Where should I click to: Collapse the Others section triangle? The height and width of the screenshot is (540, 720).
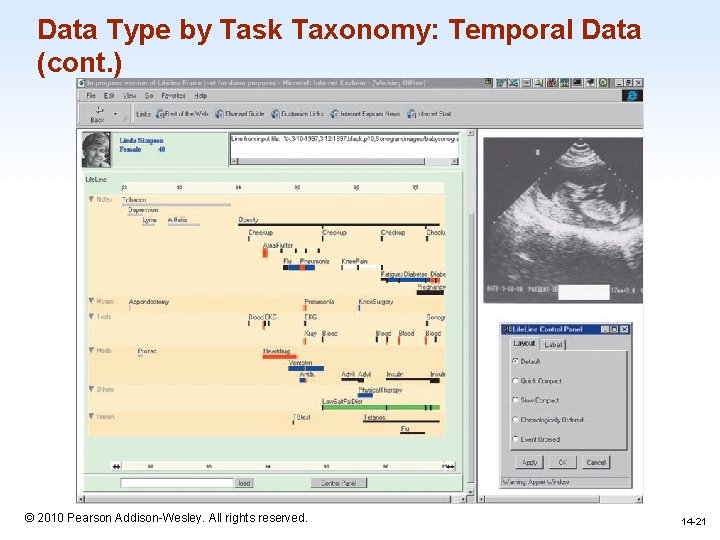click(91, 389)
